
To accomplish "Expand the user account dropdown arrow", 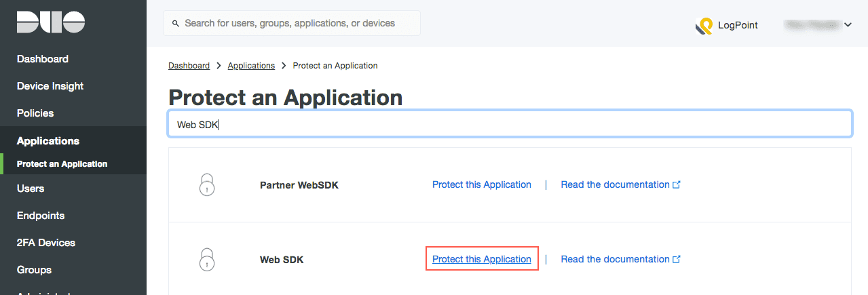I will tap(848, 25).
